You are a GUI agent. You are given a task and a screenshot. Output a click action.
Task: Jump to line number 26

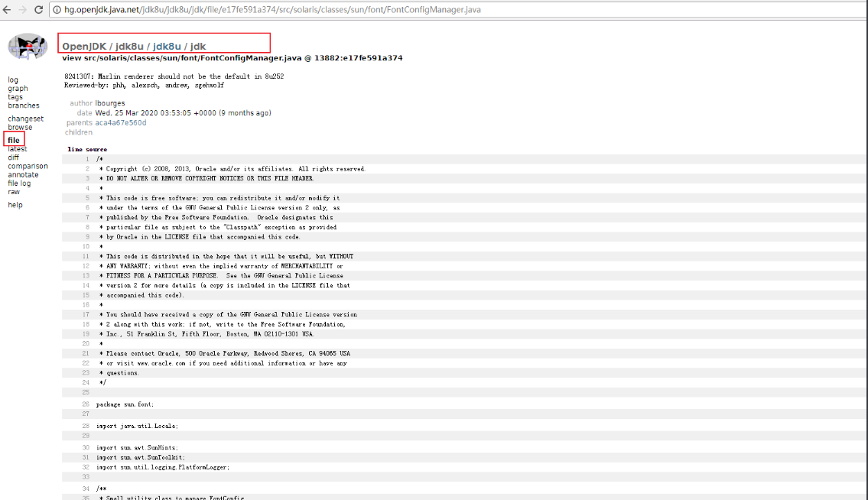pos(86,404)
